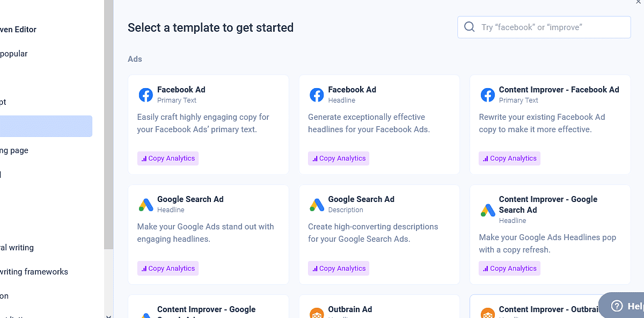The width and height of the screenshot is (644, 318).
Task: Click the search magnifier icon
Action: 469,27
